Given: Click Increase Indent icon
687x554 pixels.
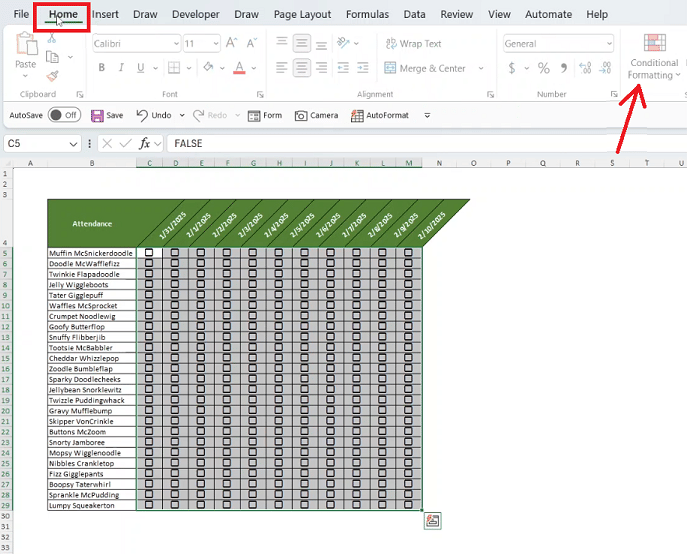Looking at the screenshot, I should click(363, 67).
